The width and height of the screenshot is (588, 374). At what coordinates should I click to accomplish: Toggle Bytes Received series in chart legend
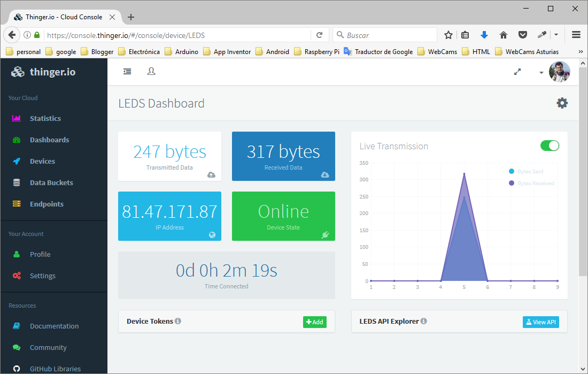(x=531, y=183)
